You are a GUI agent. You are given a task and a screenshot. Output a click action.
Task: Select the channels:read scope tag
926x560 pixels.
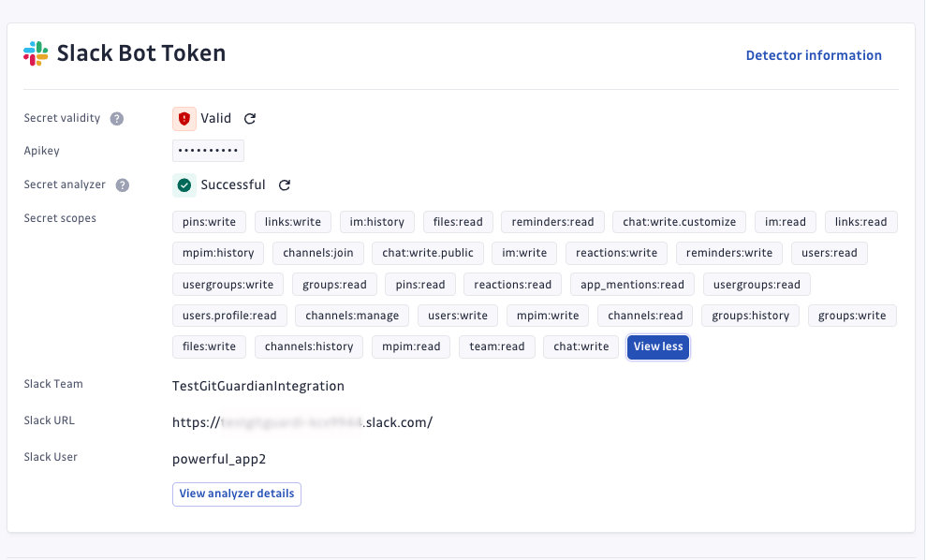click(645, 316)
